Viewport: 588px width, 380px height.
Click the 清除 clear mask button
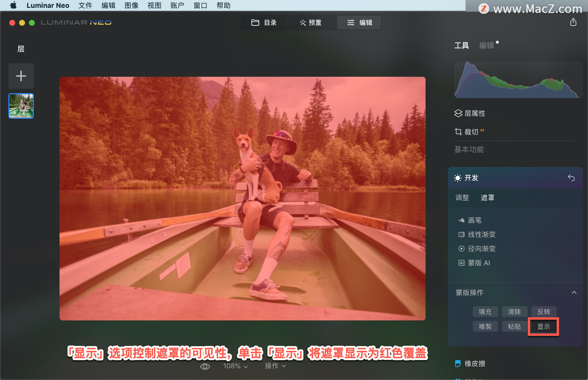514,312
